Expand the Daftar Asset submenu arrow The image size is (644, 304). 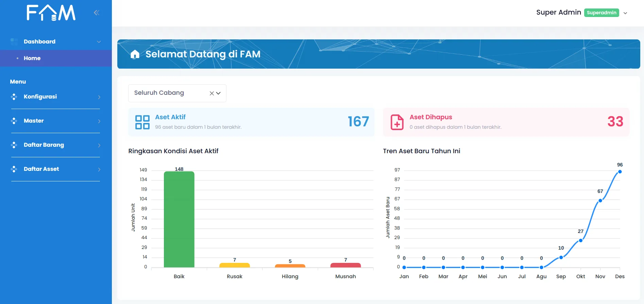click(x=99, y=169)
